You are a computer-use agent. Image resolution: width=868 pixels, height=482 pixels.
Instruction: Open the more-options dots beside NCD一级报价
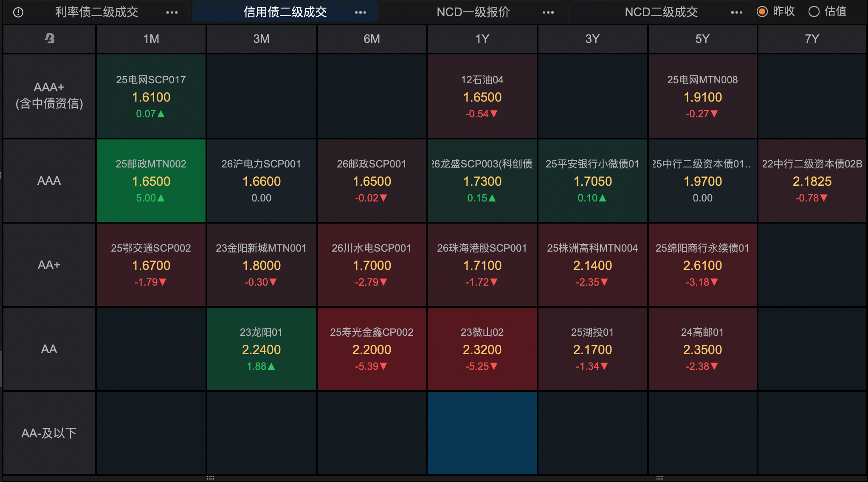[548, 12]
